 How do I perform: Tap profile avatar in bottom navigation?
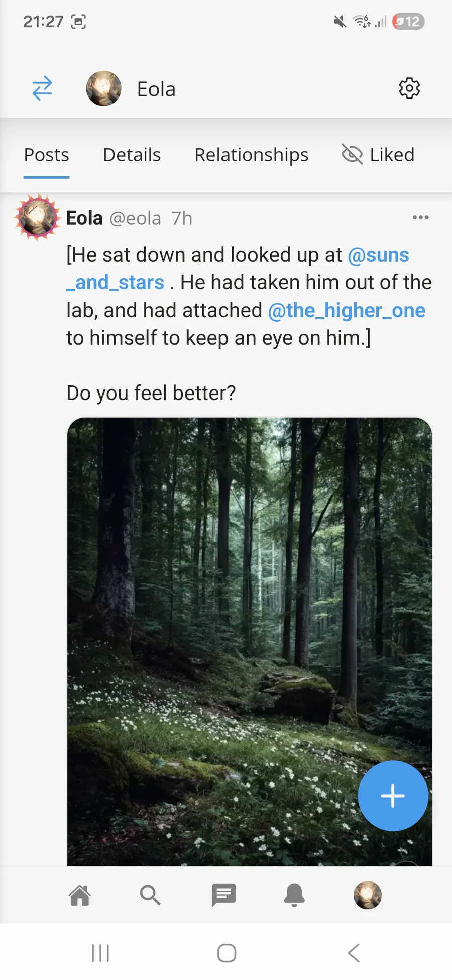367,895
